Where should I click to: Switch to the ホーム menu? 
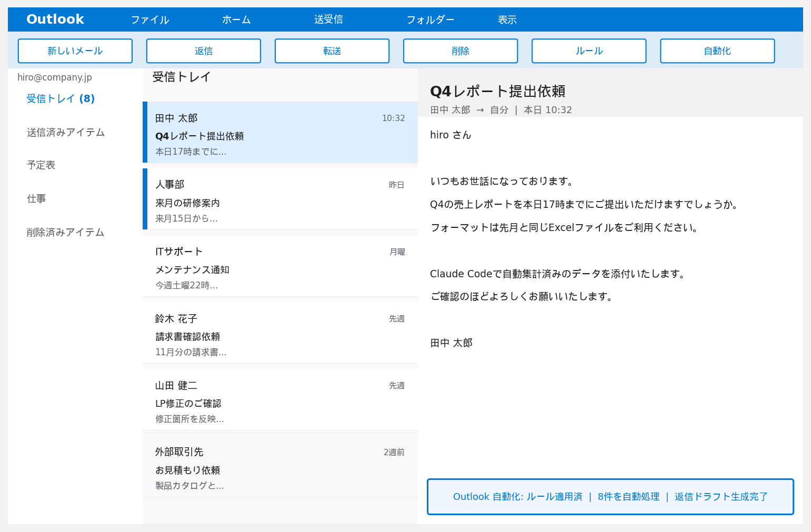pyautogui.click(x=236, y=19)
